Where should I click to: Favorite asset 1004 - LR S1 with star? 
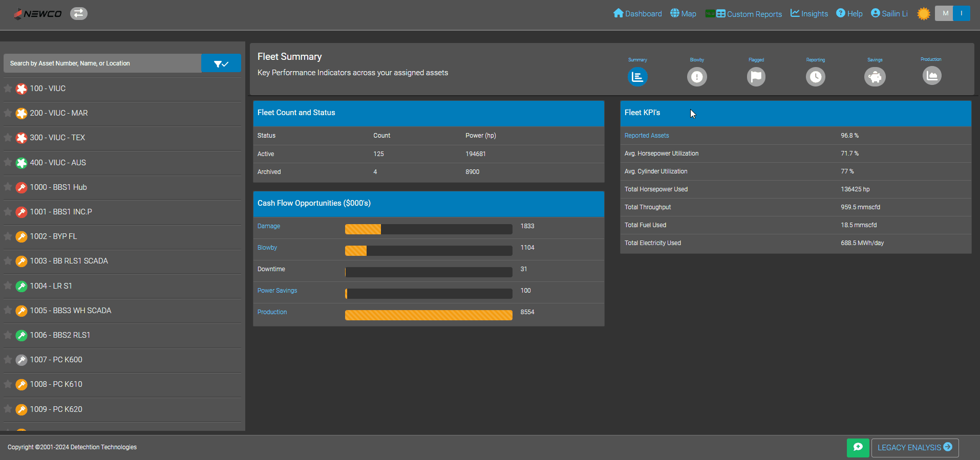pyautogui.click(x=8, y=286)
